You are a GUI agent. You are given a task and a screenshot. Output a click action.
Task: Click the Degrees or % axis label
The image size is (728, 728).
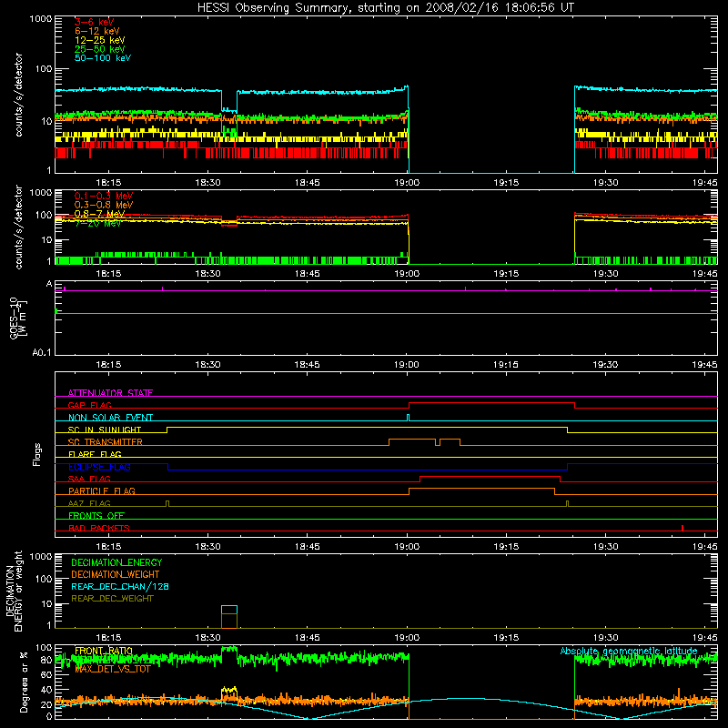(24, 682)
